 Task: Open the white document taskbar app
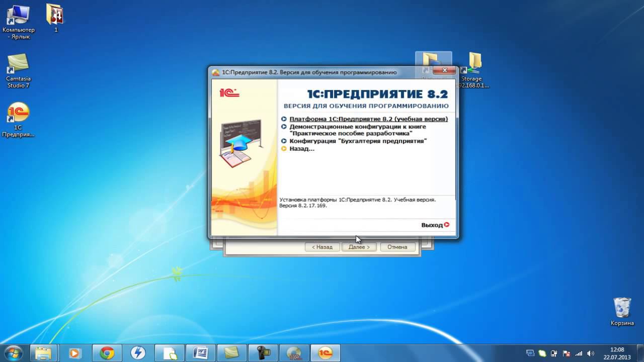pyautogui.click(x=169, y=353)
